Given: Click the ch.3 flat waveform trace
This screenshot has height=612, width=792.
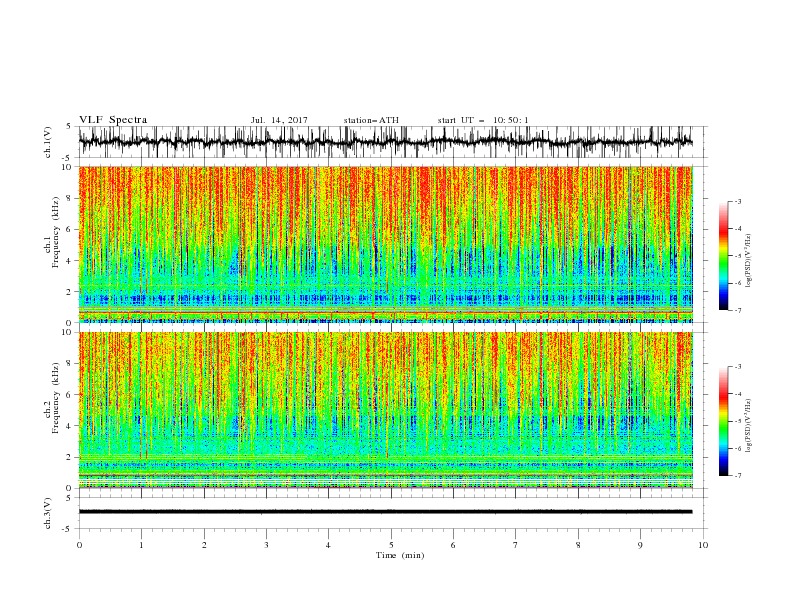Looking at the screenshot, I should coord(386,512).
